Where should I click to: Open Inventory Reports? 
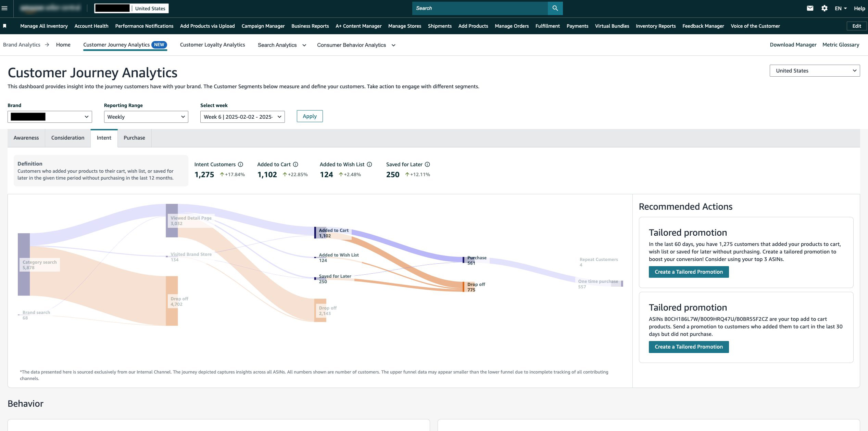click(656, 26)
